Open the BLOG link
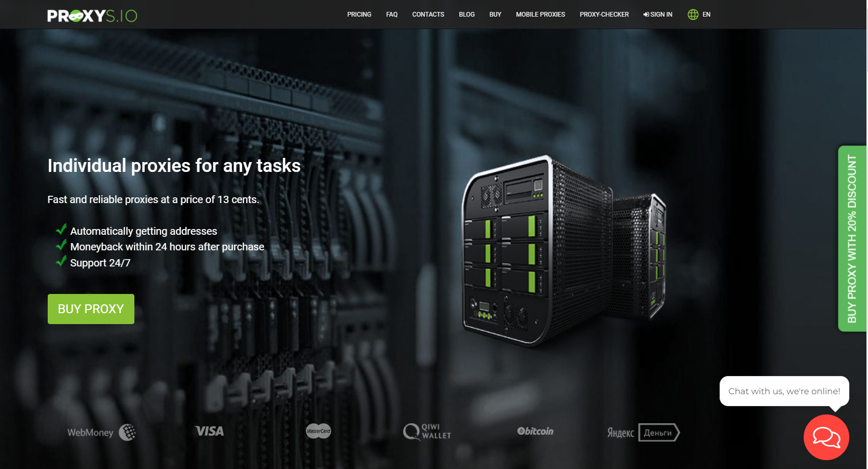This screenshot has height=469, width=868. [466, 15]
